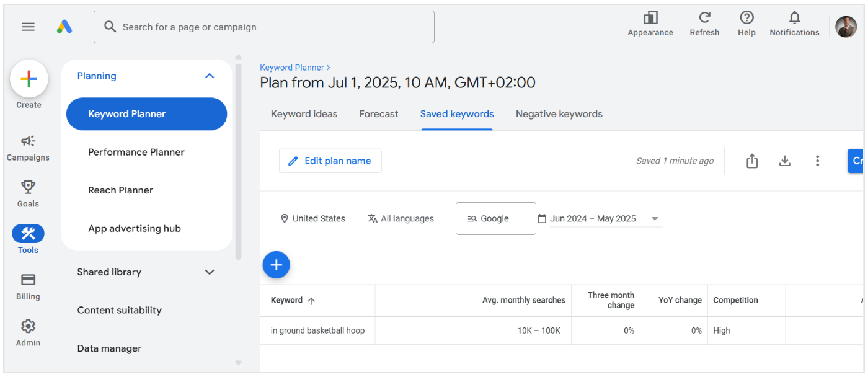This screenshot has width=868, height=377.
Task: Open the Goals section icon
Action: tap(28, 186)
